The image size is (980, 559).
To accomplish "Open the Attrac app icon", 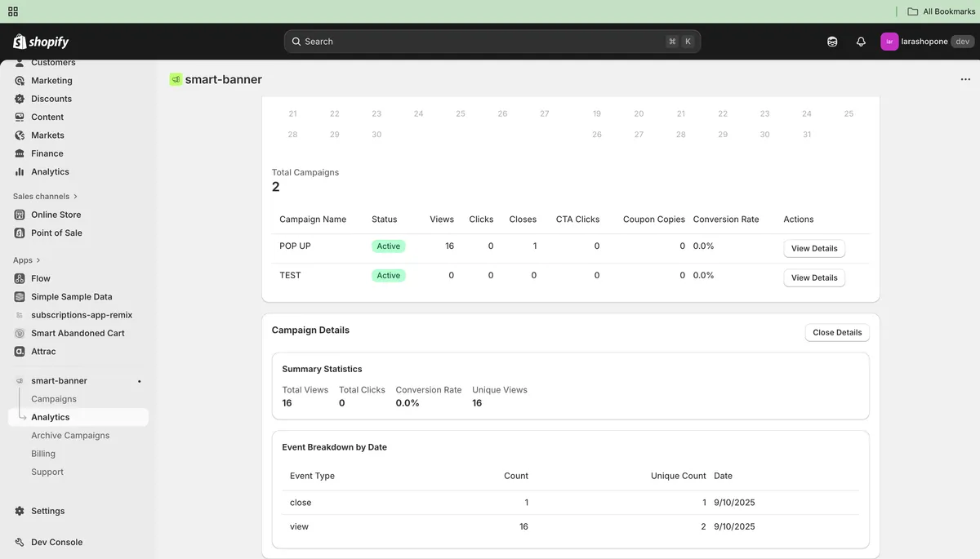I will click(x=20, y=352).
